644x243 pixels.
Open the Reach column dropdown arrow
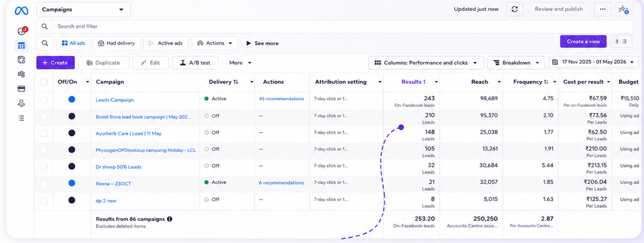(x=499, y=82)
